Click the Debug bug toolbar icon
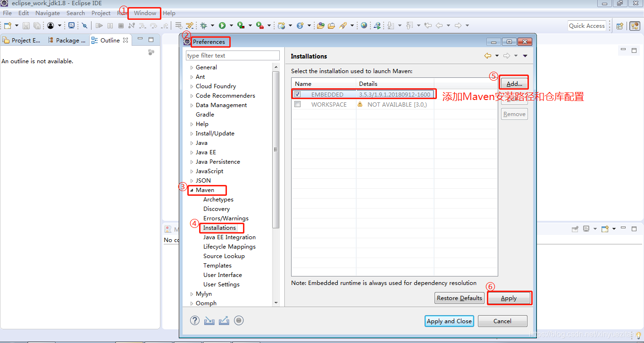The image size is (644, 343). coord(203,25)
